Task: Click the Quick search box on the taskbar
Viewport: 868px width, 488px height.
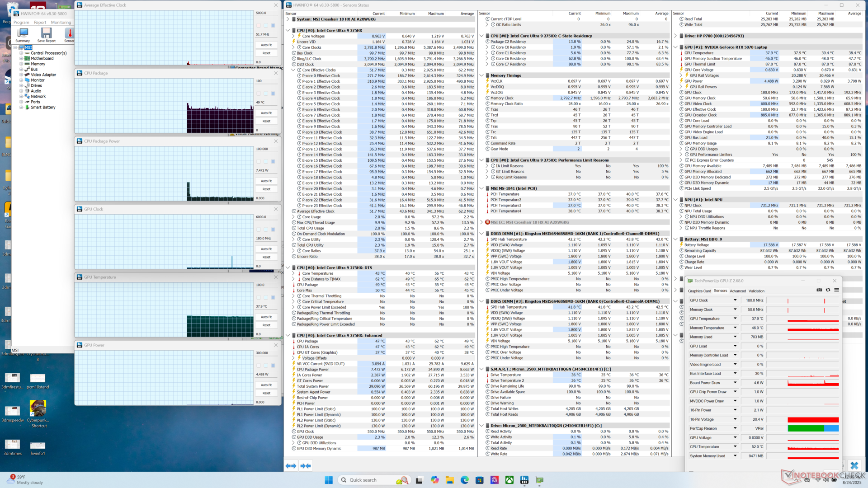Action: tap(373, 480)
